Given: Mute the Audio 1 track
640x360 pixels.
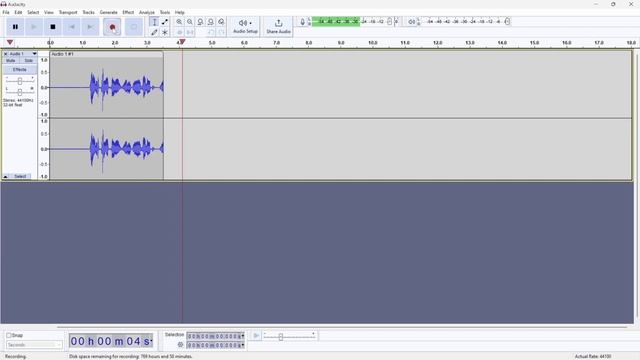Looking at the screenshot, I should (11, 60).
